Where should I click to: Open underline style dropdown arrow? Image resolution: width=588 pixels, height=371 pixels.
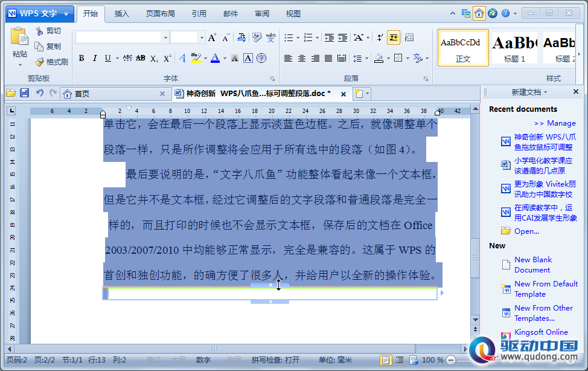[x=117, y=58]
